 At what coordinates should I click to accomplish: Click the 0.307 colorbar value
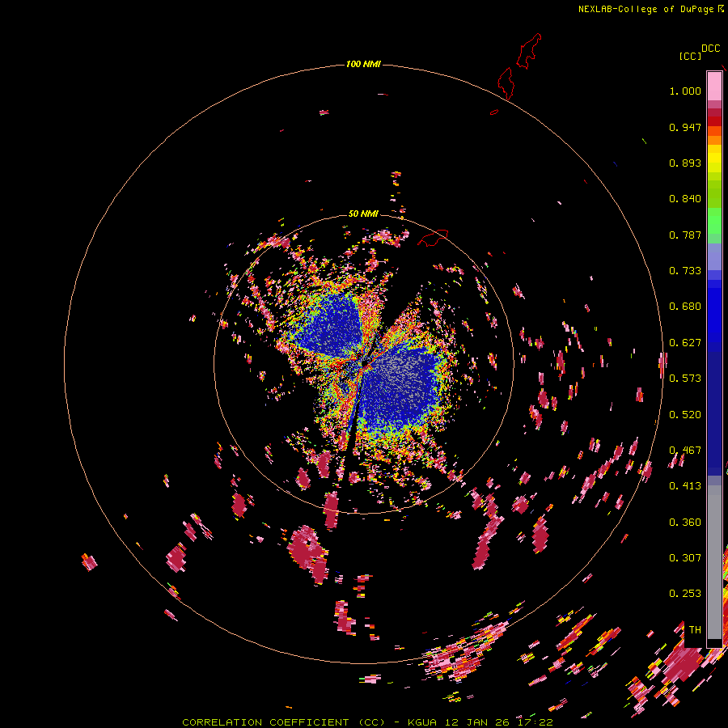click(x=685, y=558)
